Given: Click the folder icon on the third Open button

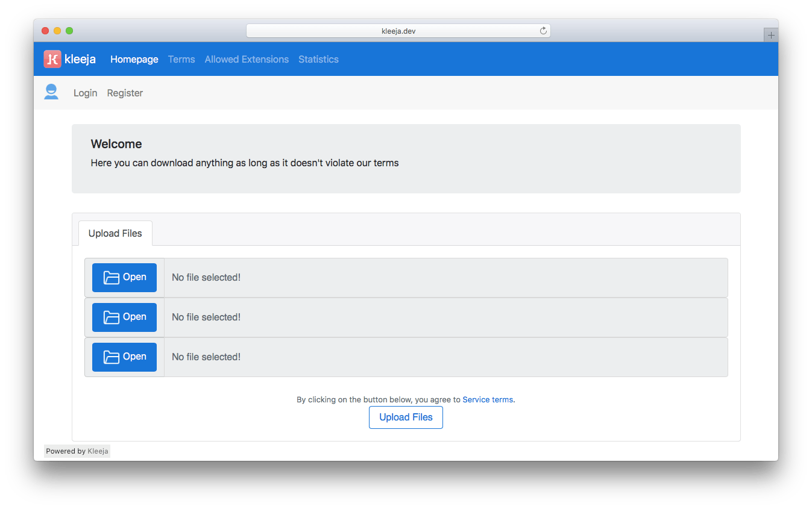Looking at the screenshot, I should [x=112, y=357].
